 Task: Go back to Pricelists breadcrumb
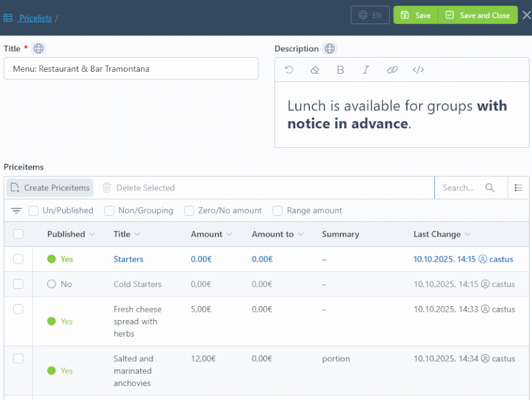pyautogui.click(x=35, y=18)
